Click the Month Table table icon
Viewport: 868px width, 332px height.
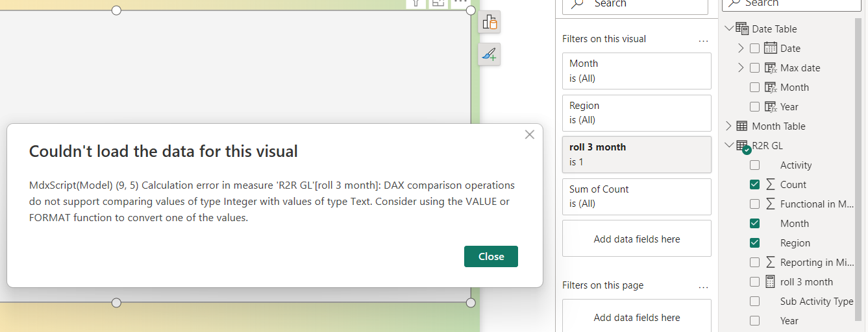point(742,126)
